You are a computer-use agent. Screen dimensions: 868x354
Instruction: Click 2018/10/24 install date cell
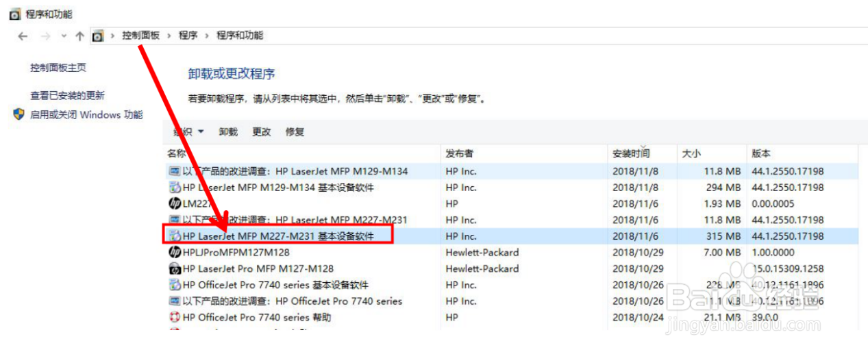tap(638, 318)
